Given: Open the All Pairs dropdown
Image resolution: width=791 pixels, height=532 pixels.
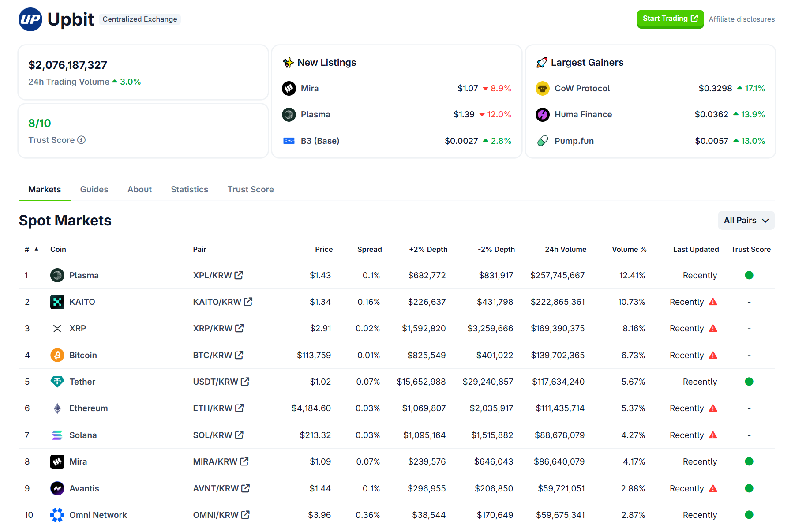Looking at the screenshot, I should 746,221.
